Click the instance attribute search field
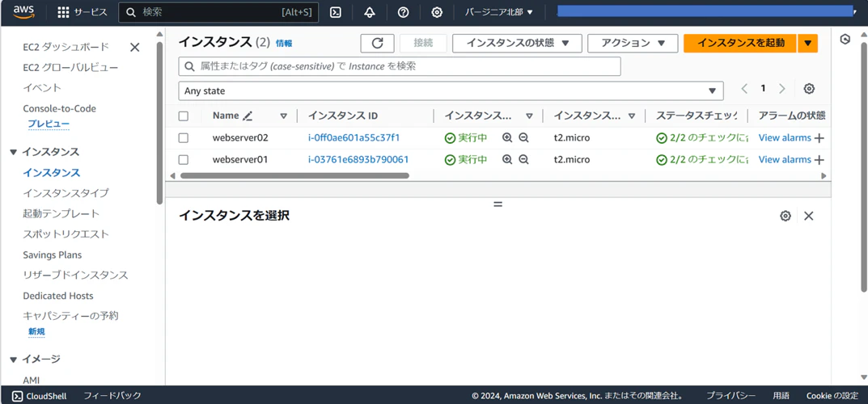868x404 pixels. [399, 66]
